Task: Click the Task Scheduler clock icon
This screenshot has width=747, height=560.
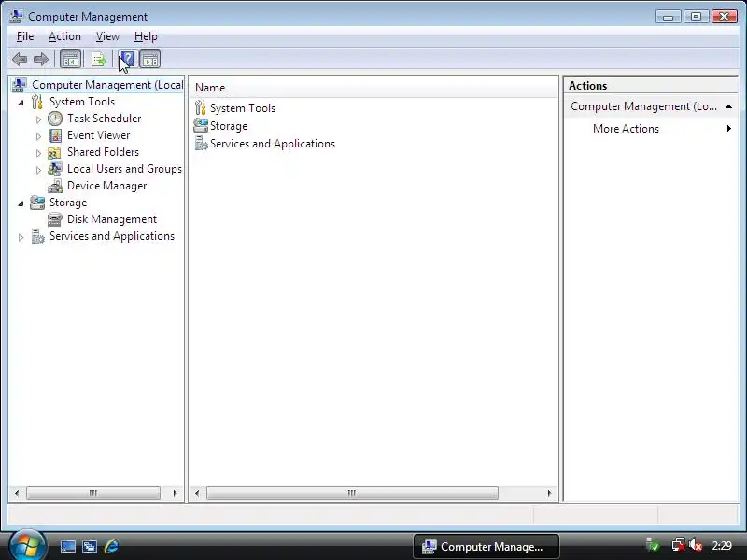Action: pos(55,119)
